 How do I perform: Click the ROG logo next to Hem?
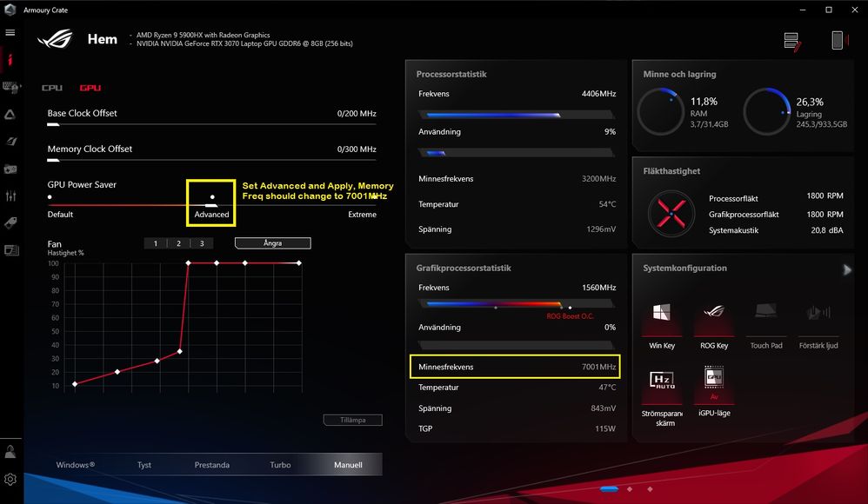56,39
